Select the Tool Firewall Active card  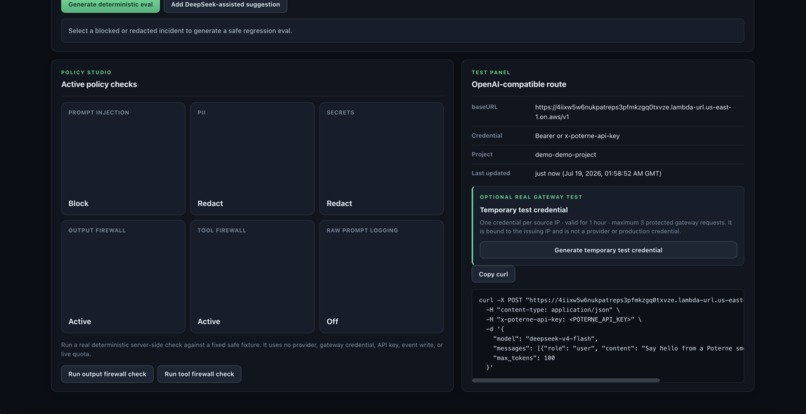252,277
